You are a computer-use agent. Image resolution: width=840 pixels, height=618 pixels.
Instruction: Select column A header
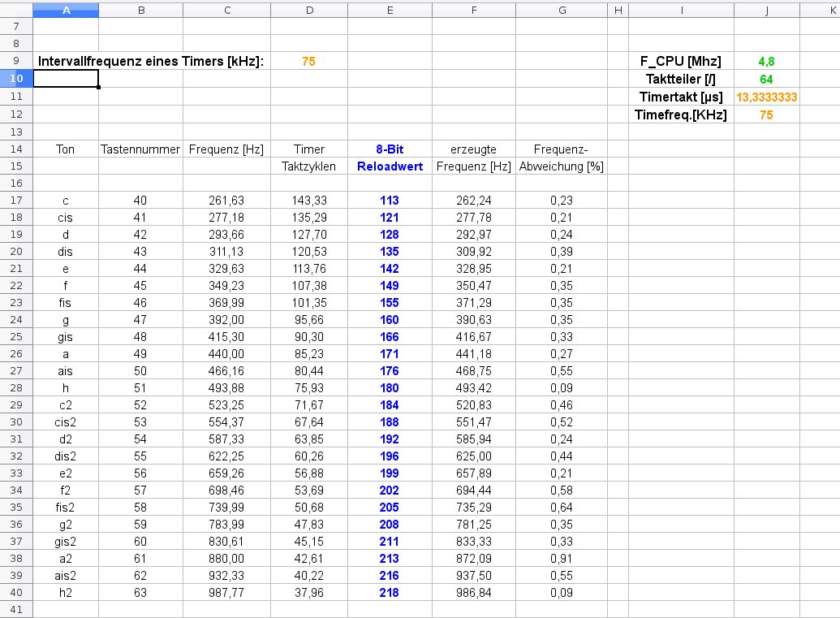pyautogui.click(x=66, y=11)
